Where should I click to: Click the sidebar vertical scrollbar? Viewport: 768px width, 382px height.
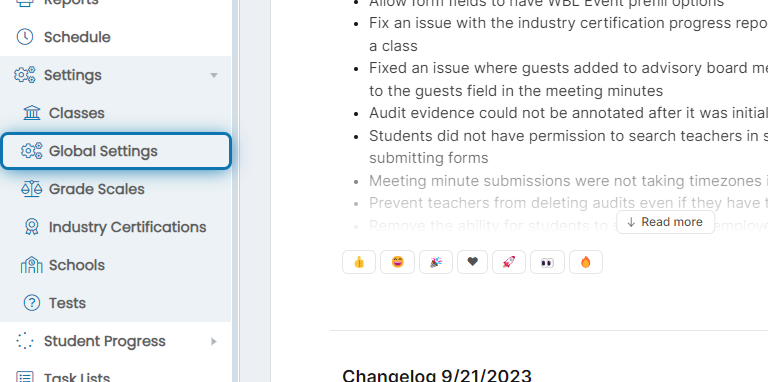235,191
